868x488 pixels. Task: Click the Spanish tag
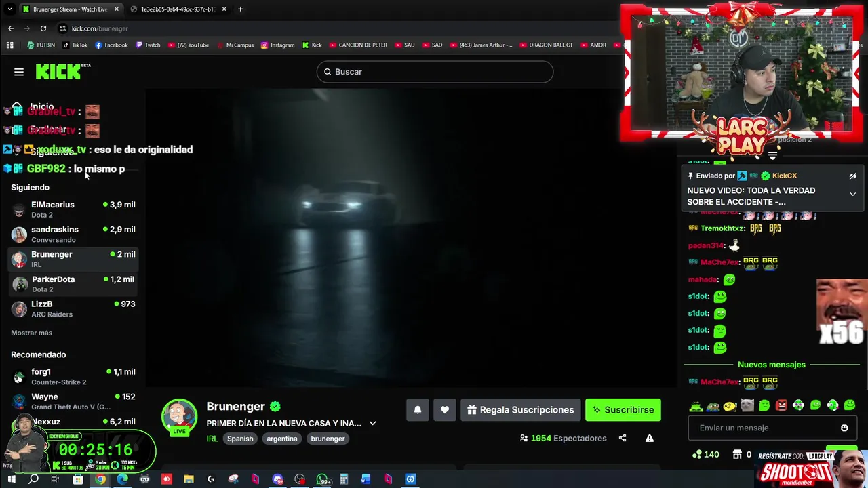point(240,439)
